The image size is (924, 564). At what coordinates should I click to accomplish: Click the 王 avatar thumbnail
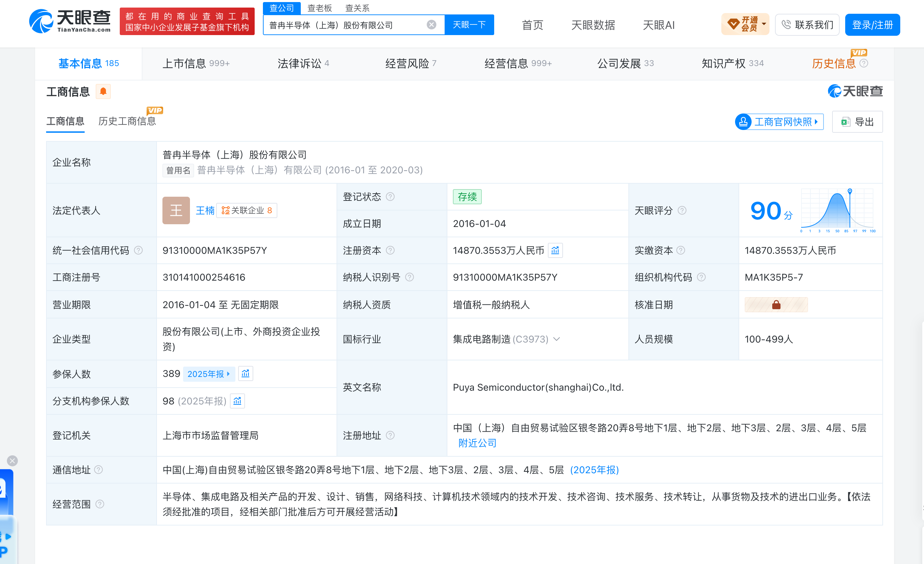176,210
